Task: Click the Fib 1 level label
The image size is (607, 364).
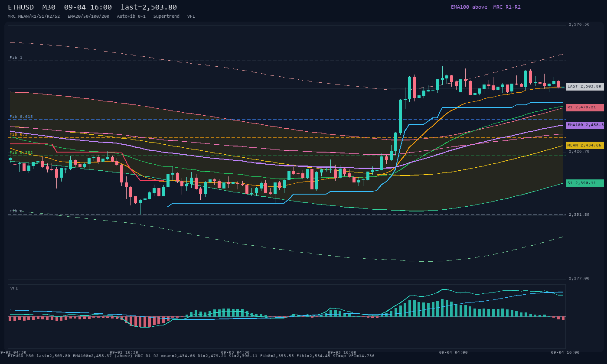Action: (x=16, y=58)
